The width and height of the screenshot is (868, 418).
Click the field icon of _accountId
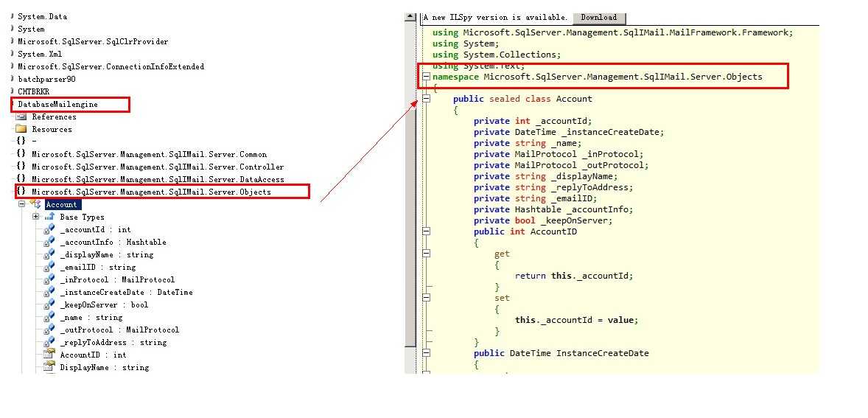click(x=50, y=229)
